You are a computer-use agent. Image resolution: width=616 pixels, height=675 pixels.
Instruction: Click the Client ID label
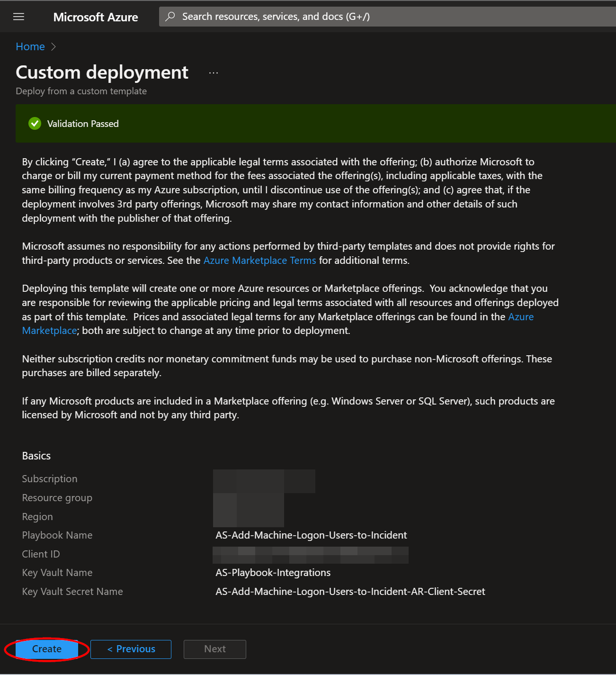(x=41, y=554)
